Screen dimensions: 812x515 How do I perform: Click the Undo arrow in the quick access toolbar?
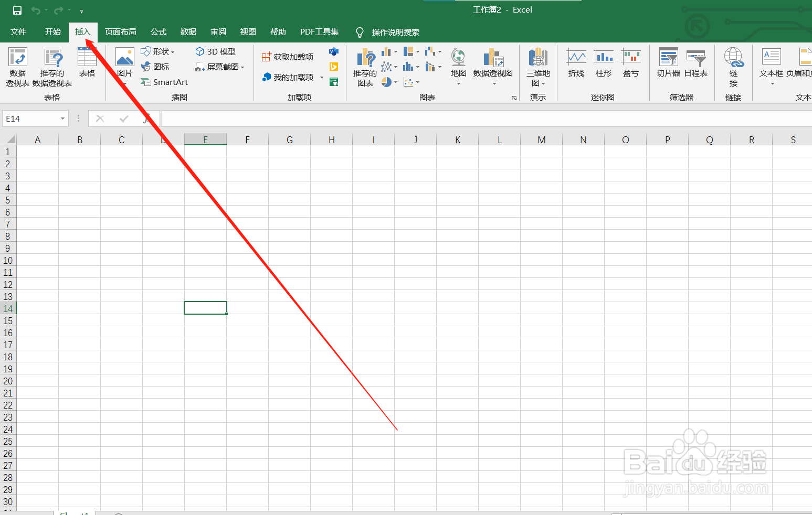point(36,10)
